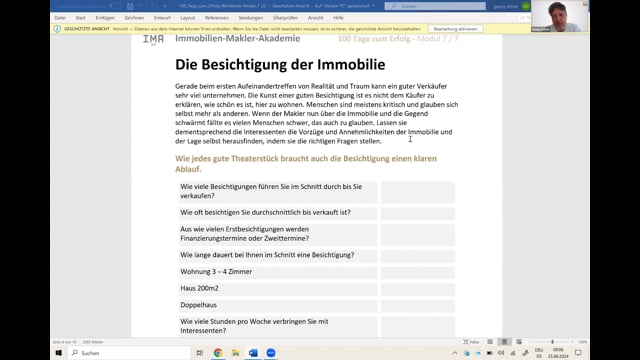Open the Zoom app from taskbar
640x360 pixels.
point(271,353)
